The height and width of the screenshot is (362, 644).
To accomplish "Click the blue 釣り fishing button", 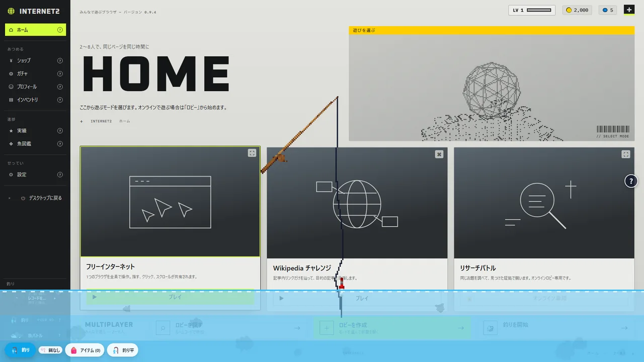I will (x=20, y=350).
